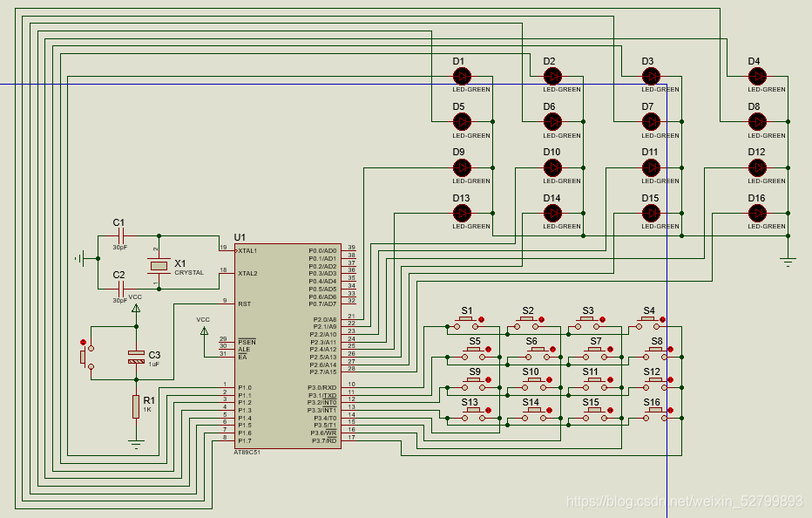This screenshot has height=518, width=812.
Task: Select LED D16 component
Action: click(x=757, y=213)
